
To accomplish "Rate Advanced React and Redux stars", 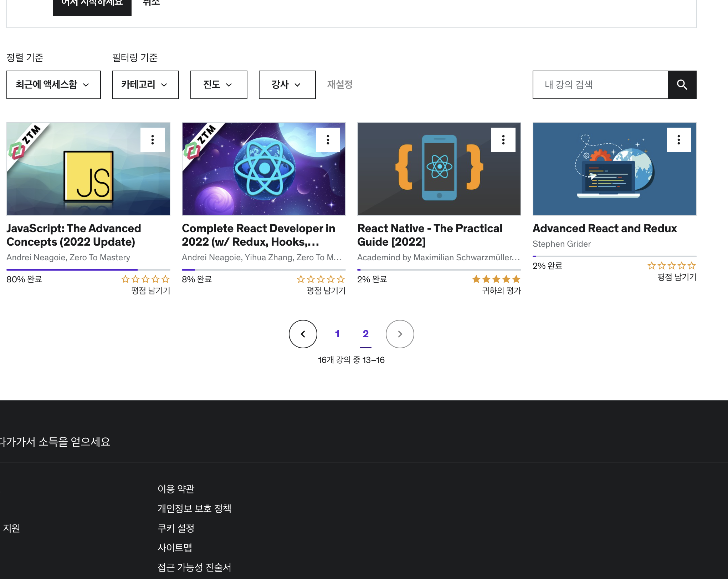I will [672, 266].
